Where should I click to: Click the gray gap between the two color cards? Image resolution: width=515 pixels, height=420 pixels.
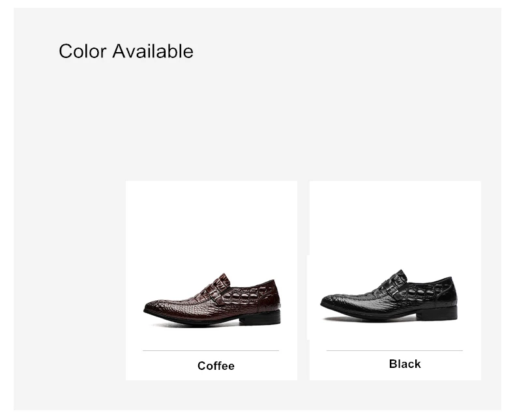pos(303,280)
